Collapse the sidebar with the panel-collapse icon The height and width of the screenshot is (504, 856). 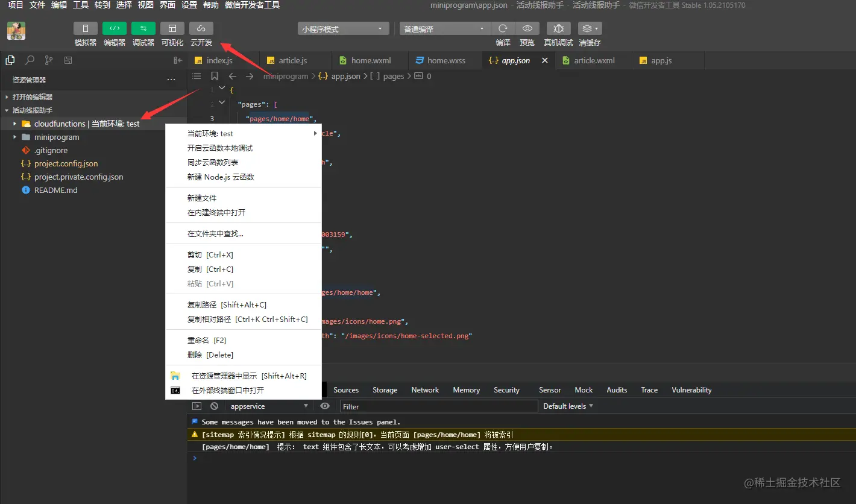coord(177,60)
